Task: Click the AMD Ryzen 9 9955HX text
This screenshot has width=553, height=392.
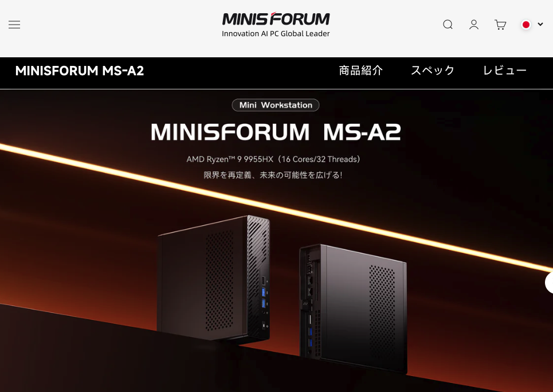Action: point(230,159)
